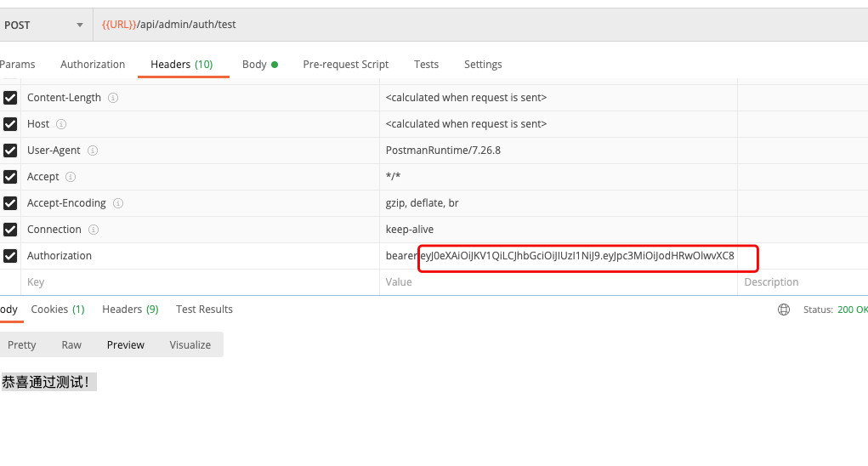Click info icon beside Connection header

coord(94,230)
